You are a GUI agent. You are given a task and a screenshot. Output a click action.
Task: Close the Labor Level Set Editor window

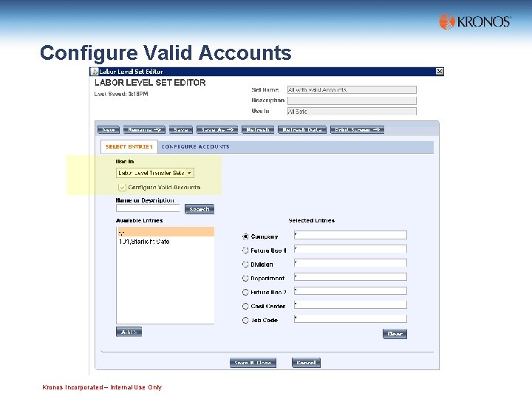click(x=440, y=71)
